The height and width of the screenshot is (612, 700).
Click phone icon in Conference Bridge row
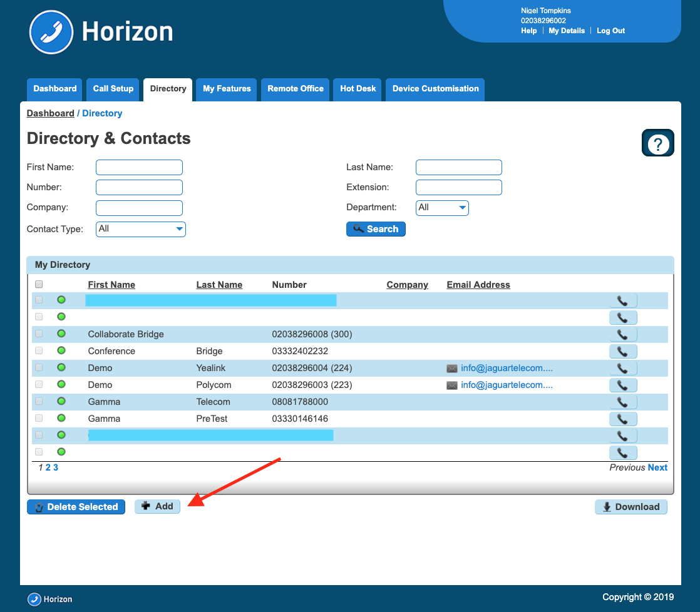[622, 351]
